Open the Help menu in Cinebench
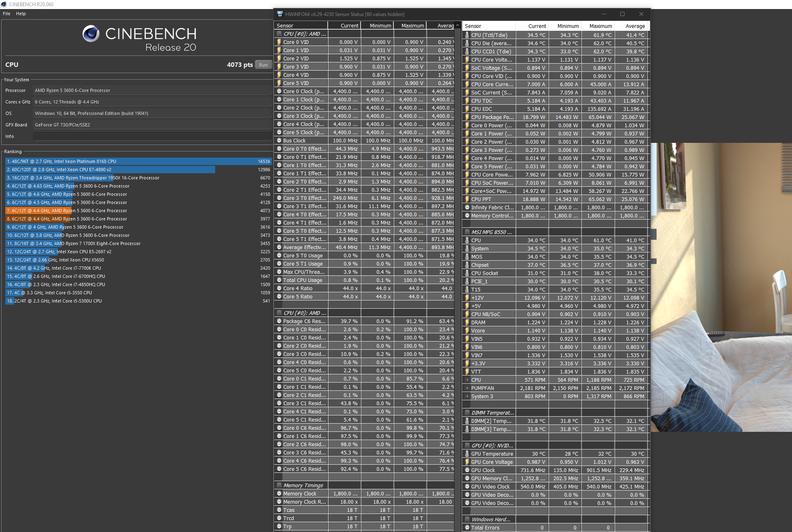Viewport: 792px width, 532px height. pyautogui.click(x=21, y=14)
